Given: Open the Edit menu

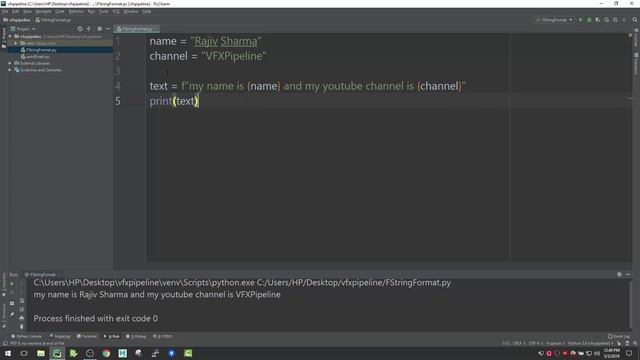Looking at the screenshot, I should click(x=16, y=11).
